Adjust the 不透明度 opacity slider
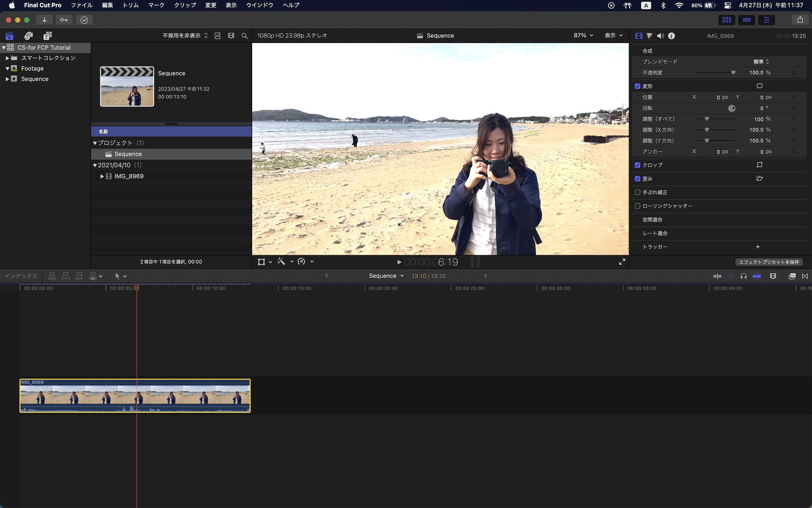 pyautogui.click(x=732, y=73)
